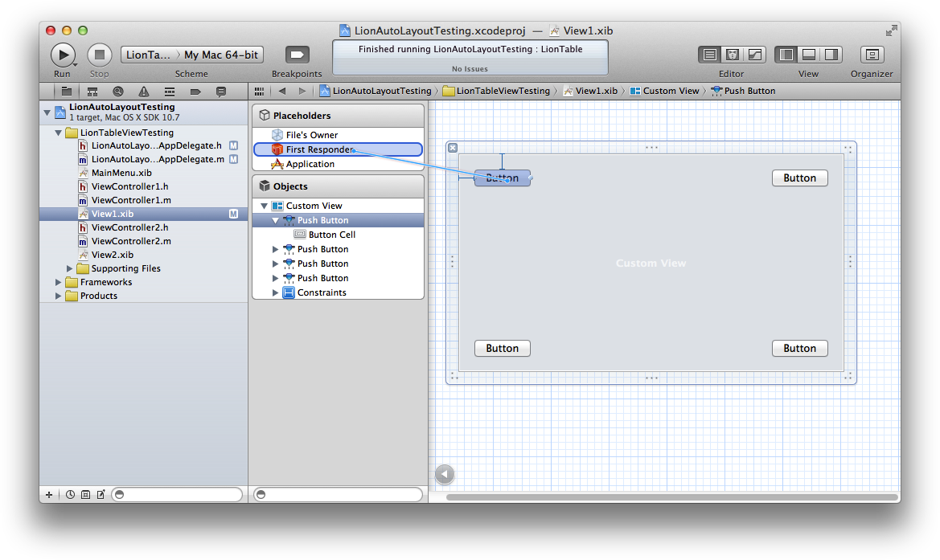
Task: Choose the My Mac 64-bit destination
Action: [221, 55]
